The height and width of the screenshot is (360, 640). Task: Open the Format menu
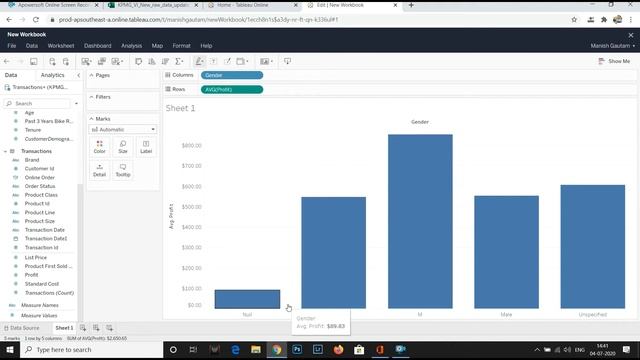(x=181, y=46)
